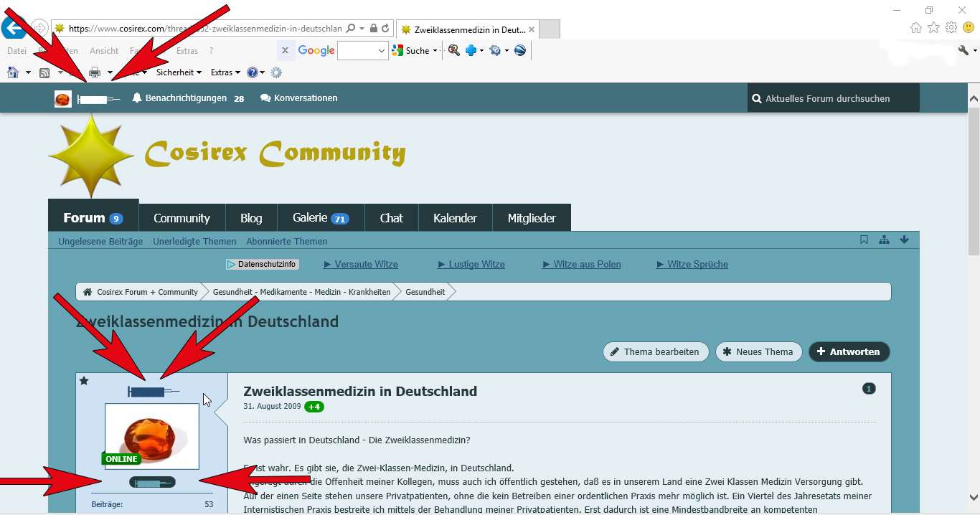The height and width of the screenshot is (515, 980).
Task: Click the orange gemstone avatar thumbnail
Action: (x=151, y=435)
